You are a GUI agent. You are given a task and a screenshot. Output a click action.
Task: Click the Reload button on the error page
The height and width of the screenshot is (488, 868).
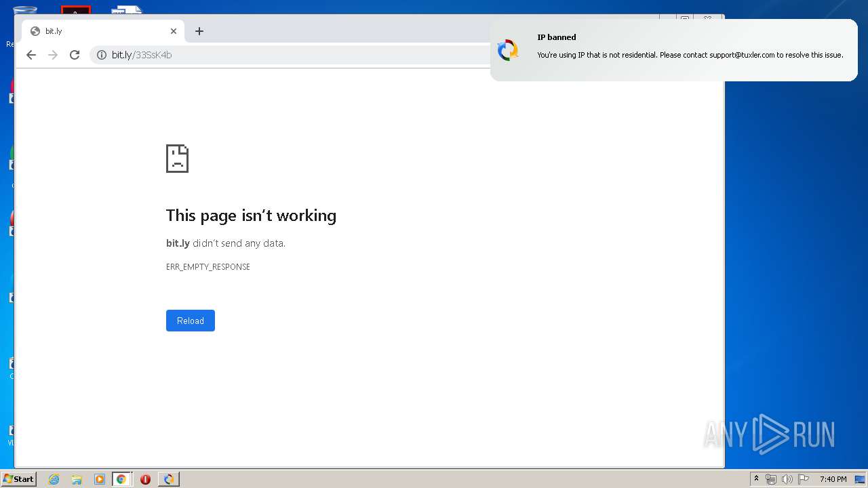191,321
